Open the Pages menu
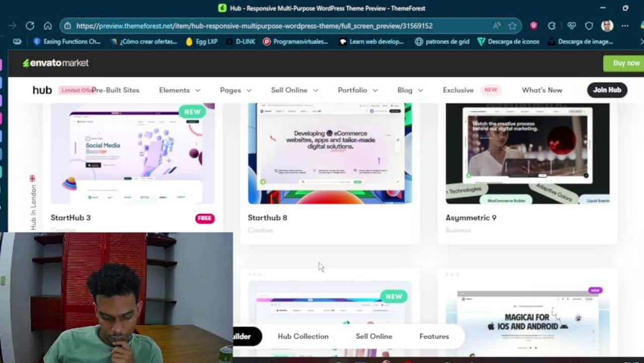The image size is (644, 363). (230, 90)
